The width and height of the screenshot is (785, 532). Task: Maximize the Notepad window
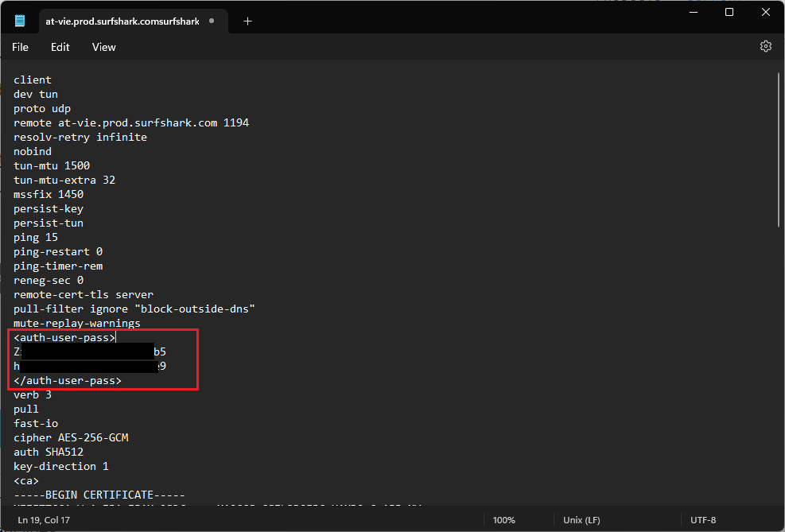point(729,13)
